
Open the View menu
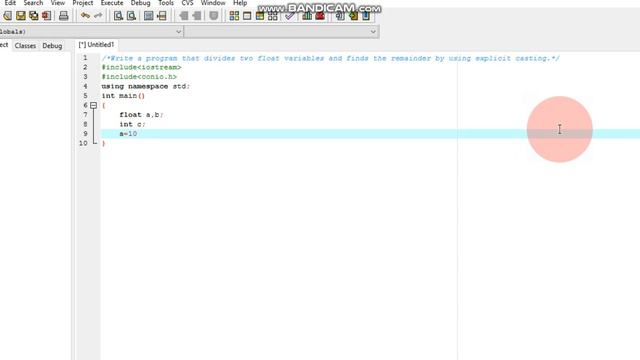58,3
